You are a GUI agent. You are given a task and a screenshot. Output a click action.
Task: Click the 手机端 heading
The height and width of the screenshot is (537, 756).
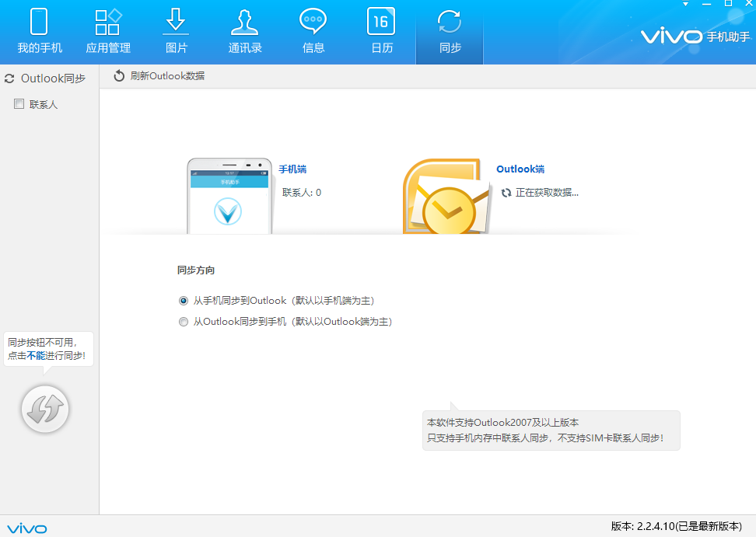292,169
